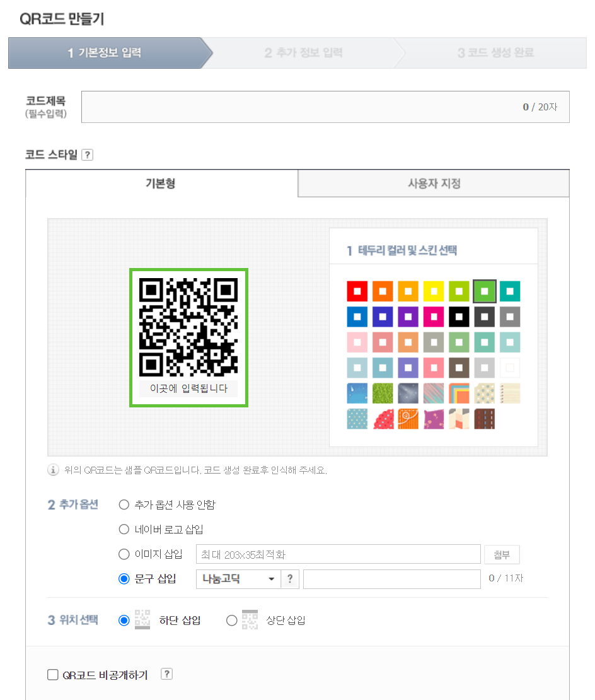Screen dimensions: 595x700
Task: Open the font help question mark icon
Action: click(290, 579)
